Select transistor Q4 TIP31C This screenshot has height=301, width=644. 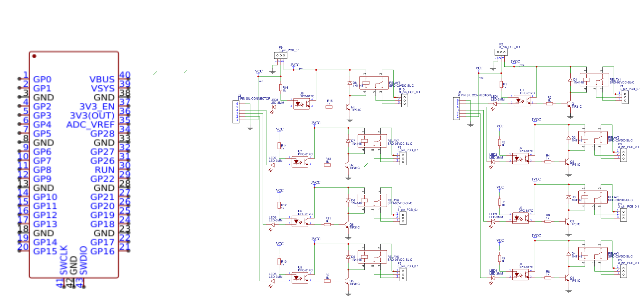(x=567, y=277)
